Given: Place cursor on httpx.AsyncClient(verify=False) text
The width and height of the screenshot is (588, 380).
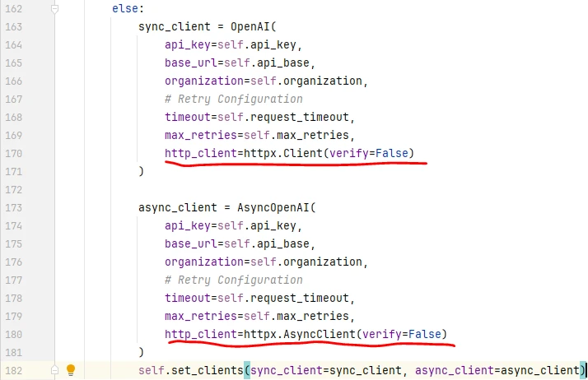Looking at the screenshot, I should tap(345, 334).
